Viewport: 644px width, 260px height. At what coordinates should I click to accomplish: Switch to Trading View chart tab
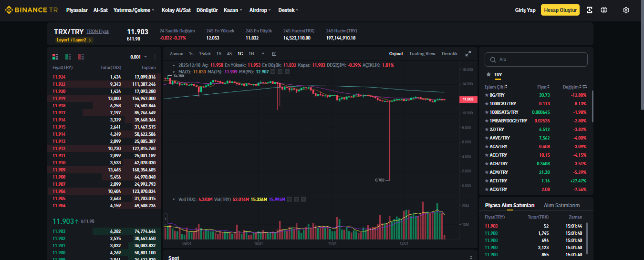click(x=422, y=54)
